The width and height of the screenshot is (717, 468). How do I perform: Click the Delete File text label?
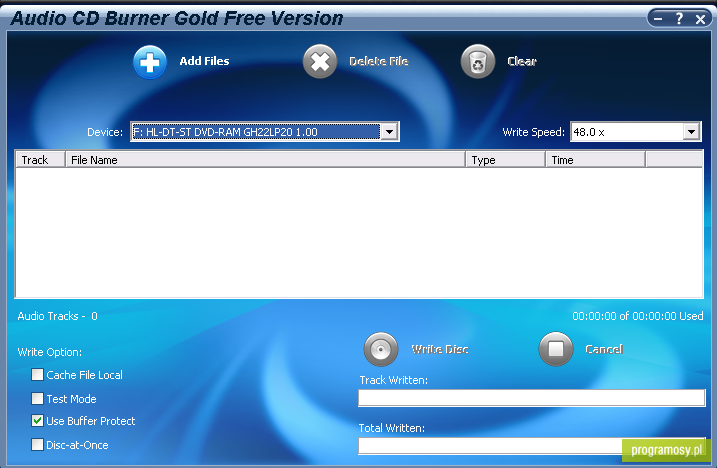pos(379,61)
